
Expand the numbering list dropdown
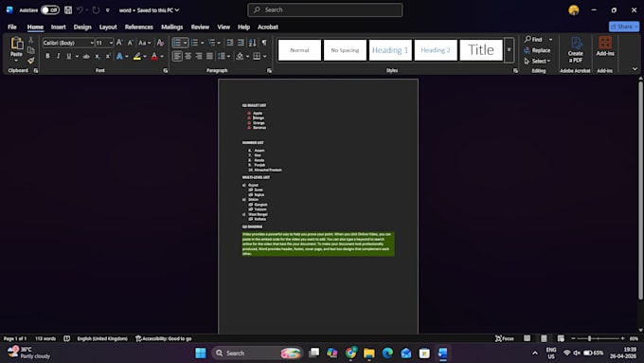click(x=202, y=43)
